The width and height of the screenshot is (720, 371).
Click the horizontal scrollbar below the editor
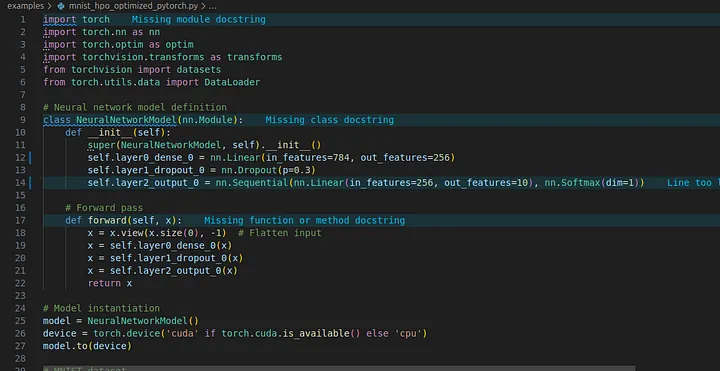339,368
